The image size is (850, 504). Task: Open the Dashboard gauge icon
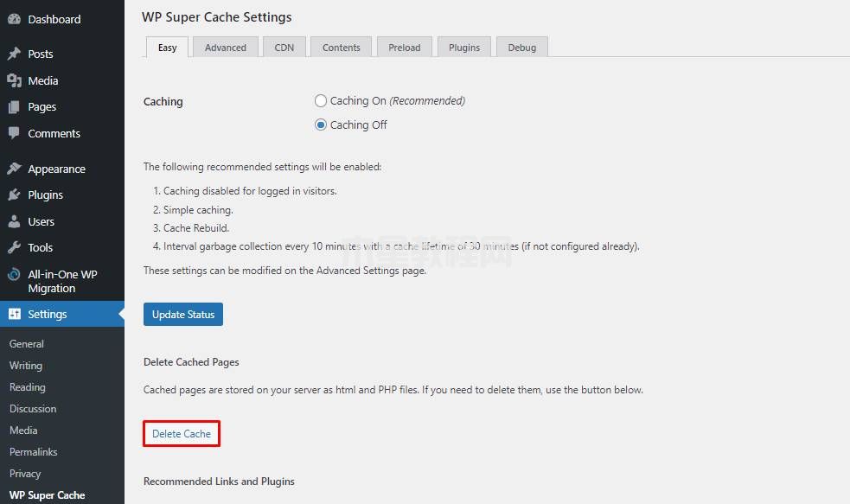point(14,19)
